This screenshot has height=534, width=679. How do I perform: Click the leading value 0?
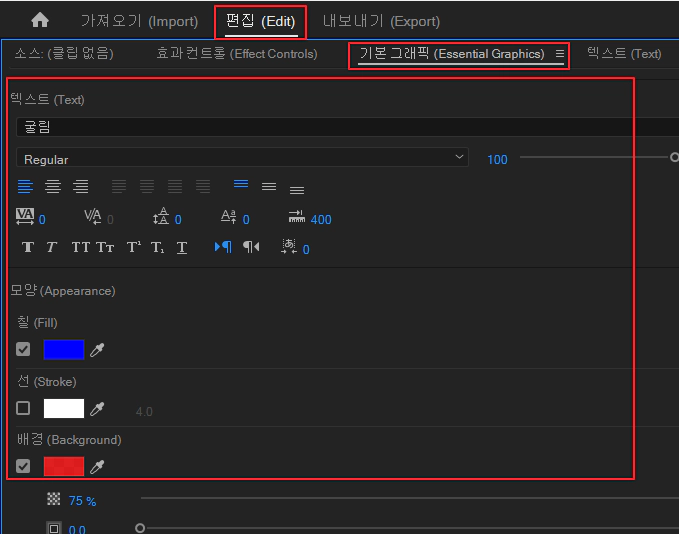[x=178, y=220]
